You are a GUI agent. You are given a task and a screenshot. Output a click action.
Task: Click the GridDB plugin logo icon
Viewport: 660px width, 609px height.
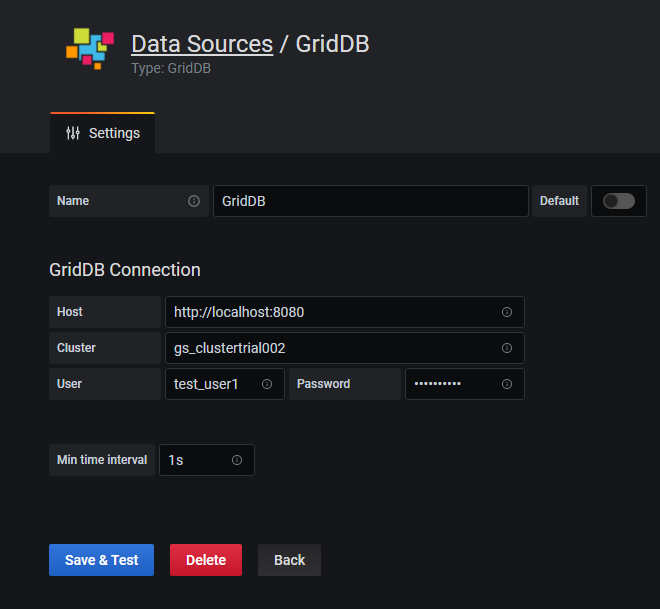click(89, 49)
